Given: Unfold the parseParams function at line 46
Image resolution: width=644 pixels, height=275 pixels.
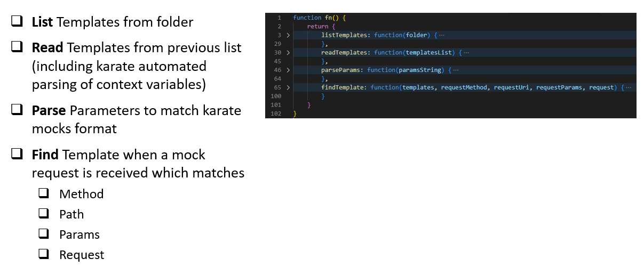Looking at the screenshot, I should (x=288, y=70).
